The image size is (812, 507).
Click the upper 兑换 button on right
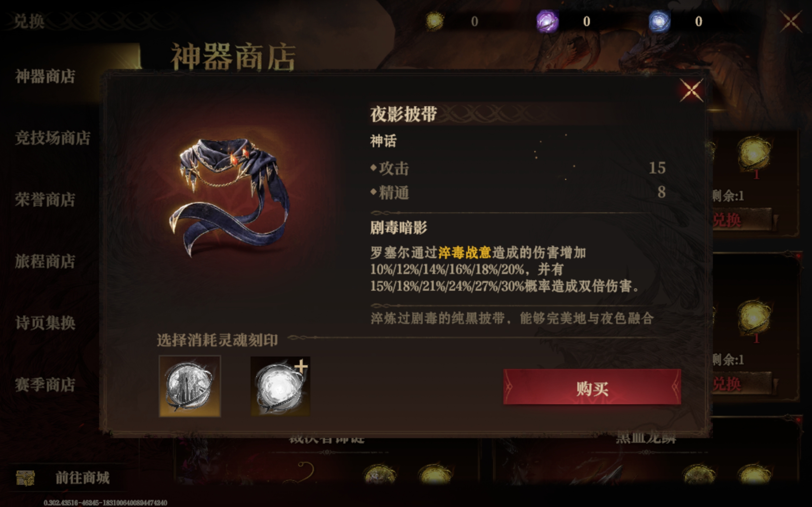tap(742, 220)
